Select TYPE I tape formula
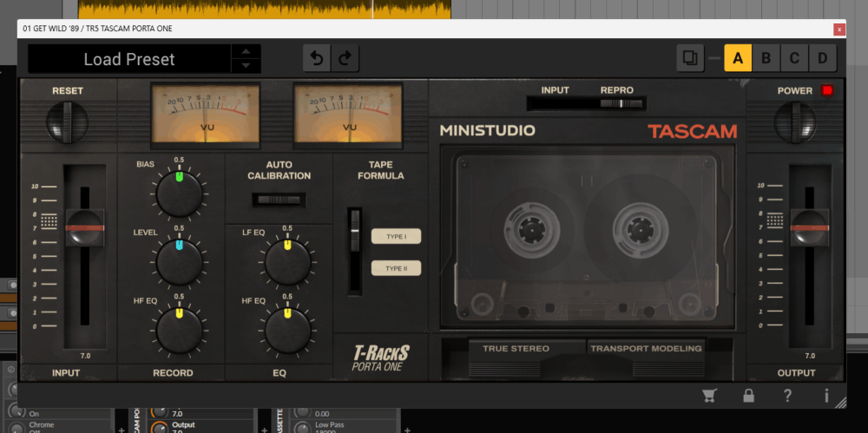The width and height of the screenshot is (868, 433). coord(396,236)
